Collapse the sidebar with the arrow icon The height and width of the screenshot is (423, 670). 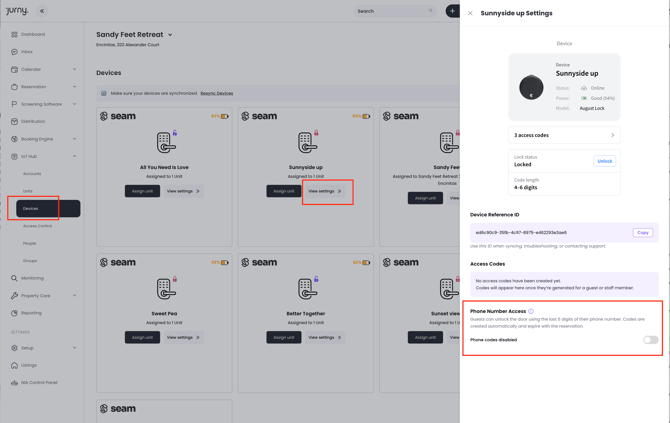pos(42,11)
